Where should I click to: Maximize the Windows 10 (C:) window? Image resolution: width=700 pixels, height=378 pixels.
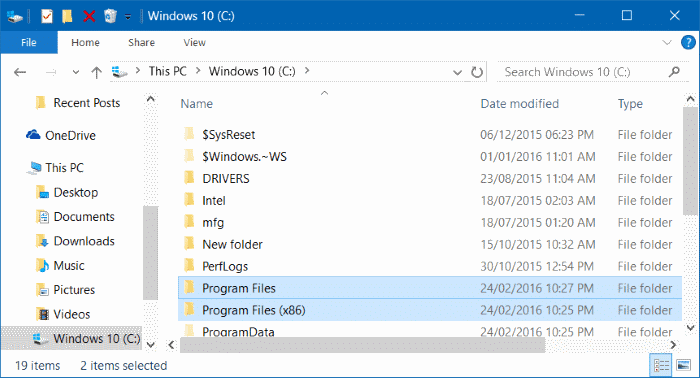[627, 16]
